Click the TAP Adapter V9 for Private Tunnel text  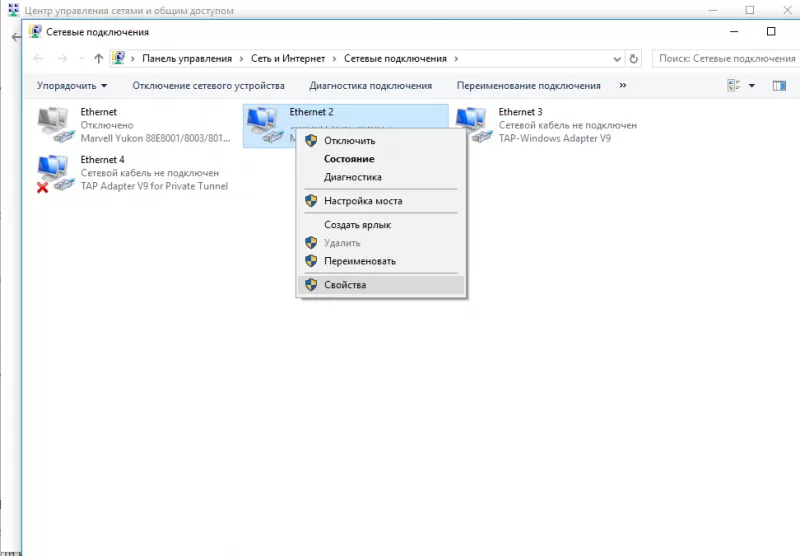click(x=154, y=186)
